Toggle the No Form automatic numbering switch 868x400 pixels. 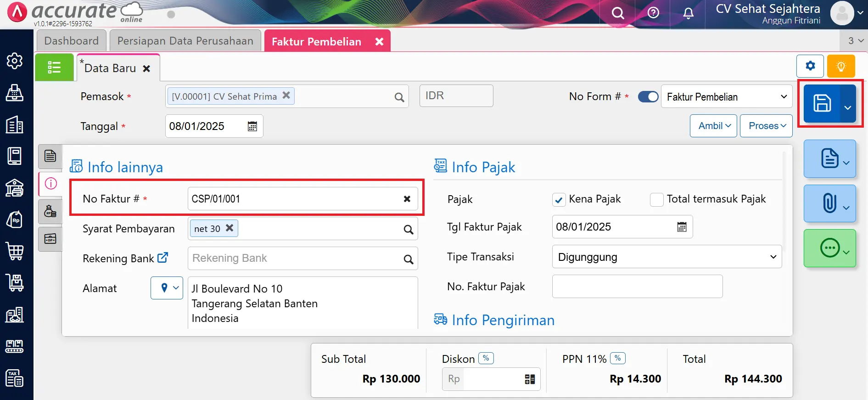[648, 97]
